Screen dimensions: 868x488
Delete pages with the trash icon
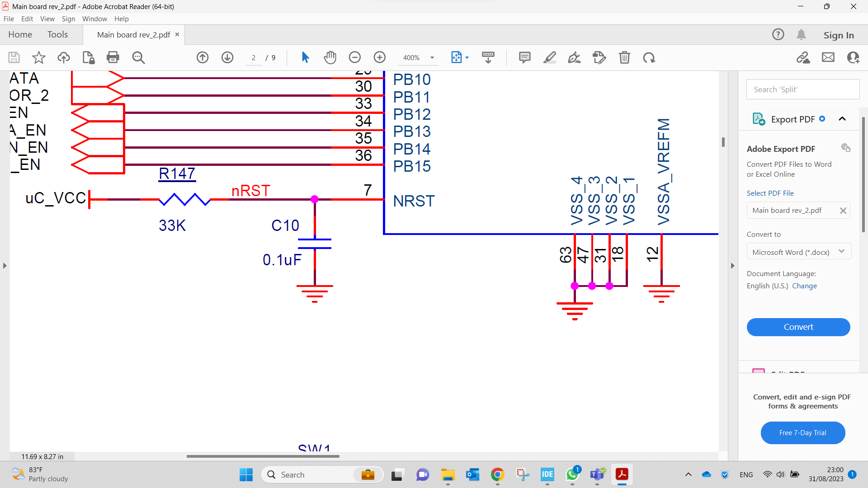point(625,57)
